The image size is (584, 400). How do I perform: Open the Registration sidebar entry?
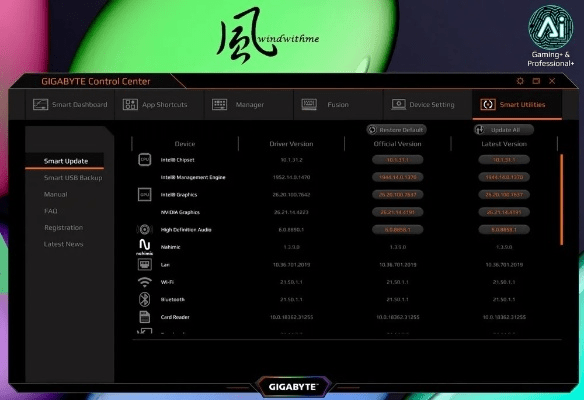[63, 228]
